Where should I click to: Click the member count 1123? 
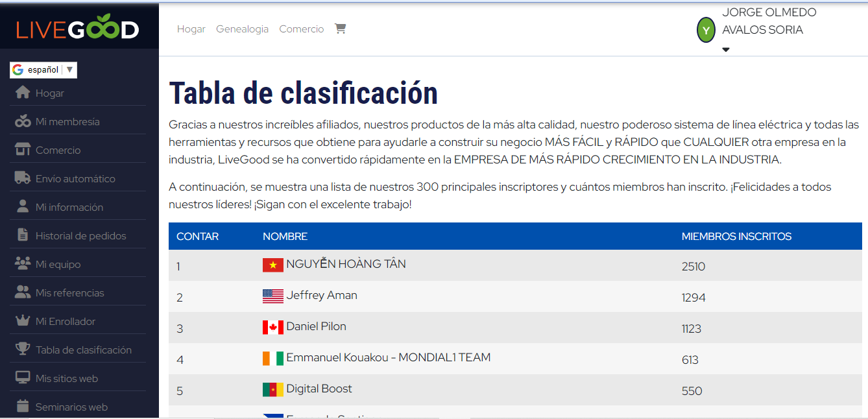[x=692, y=329]
